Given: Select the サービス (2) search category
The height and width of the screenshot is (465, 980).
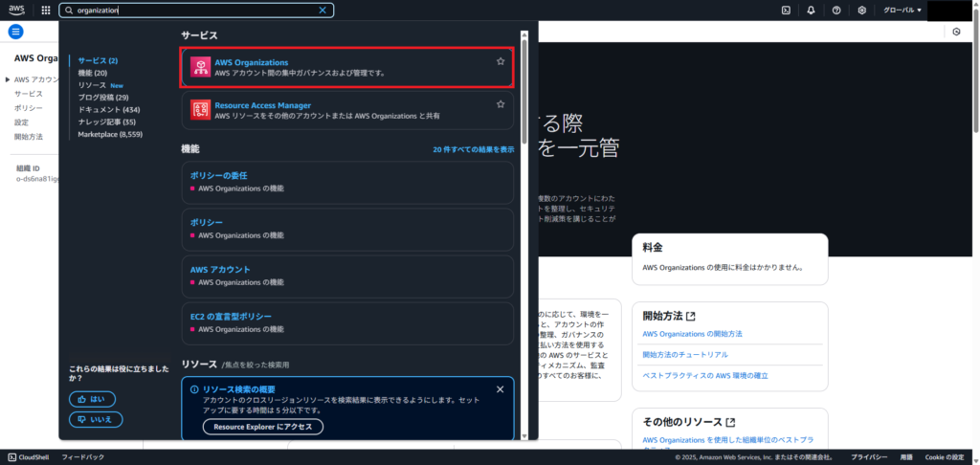Looking at the screenshot, I should tap(98, 60).
